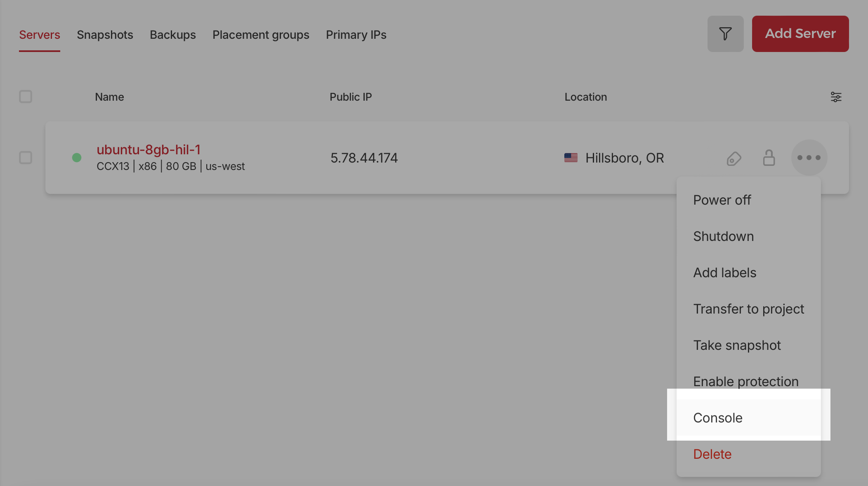The image size is (868, 486).
Task: Open the ubuntu-8gb-hil-1 server link
Action: (149, 149)
